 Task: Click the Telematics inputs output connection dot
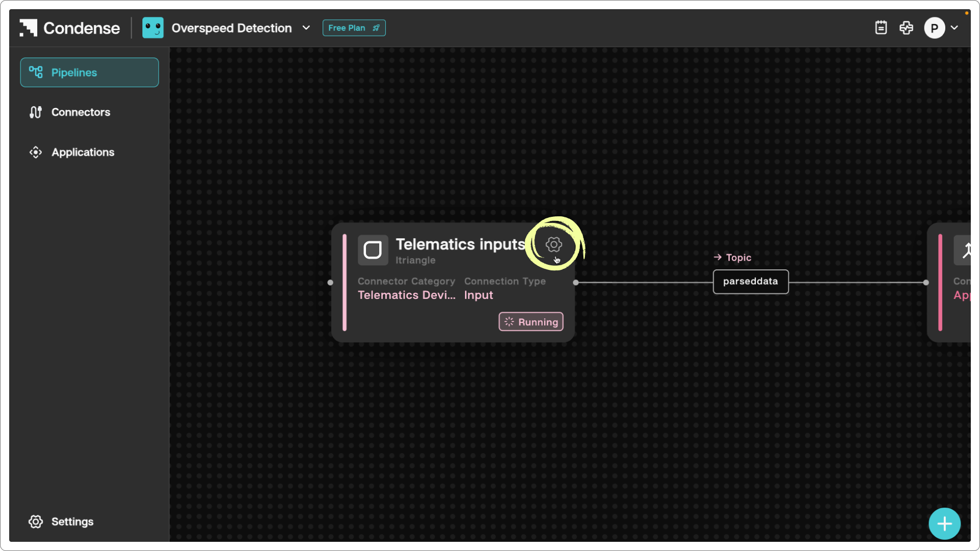pyautogui.click(x=576, y=283)
